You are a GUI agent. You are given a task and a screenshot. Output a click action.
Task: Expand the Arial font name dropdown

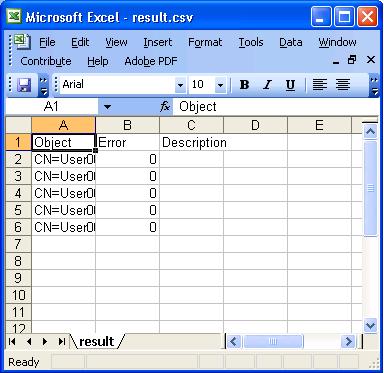pyautogui.click(x=180, y=85)
